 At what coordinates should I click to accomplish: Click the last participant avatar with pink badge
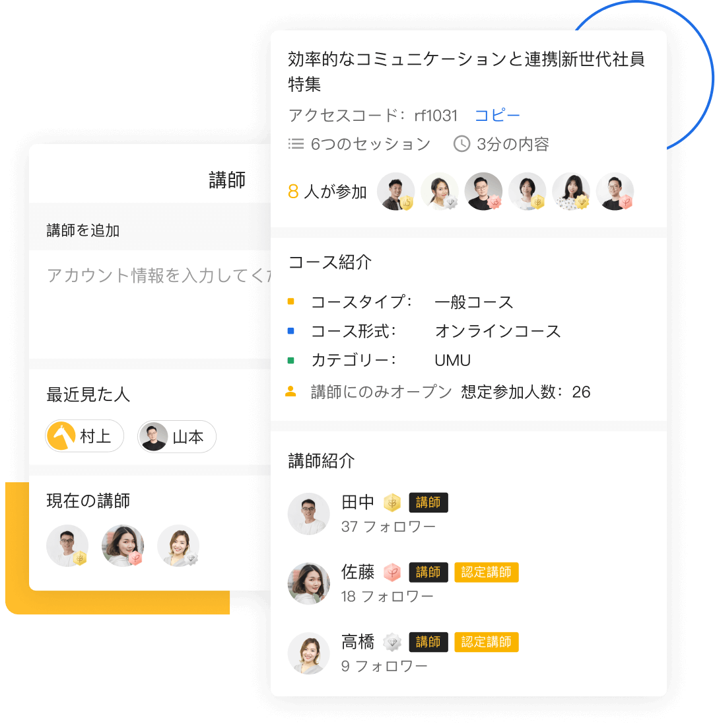[615, 192]
